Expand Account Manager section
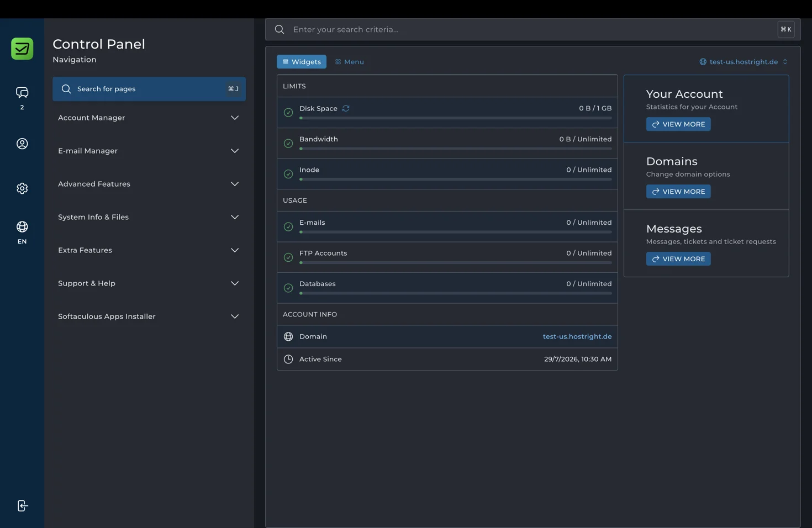The height and width of the screenshot is (528, 812). coord(149,118)
